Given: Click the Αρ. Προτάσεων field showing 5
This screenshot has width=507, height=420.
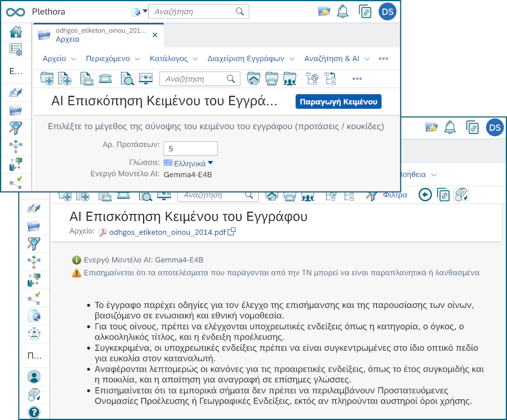Looking at the screenshot, I should point(190,149).
